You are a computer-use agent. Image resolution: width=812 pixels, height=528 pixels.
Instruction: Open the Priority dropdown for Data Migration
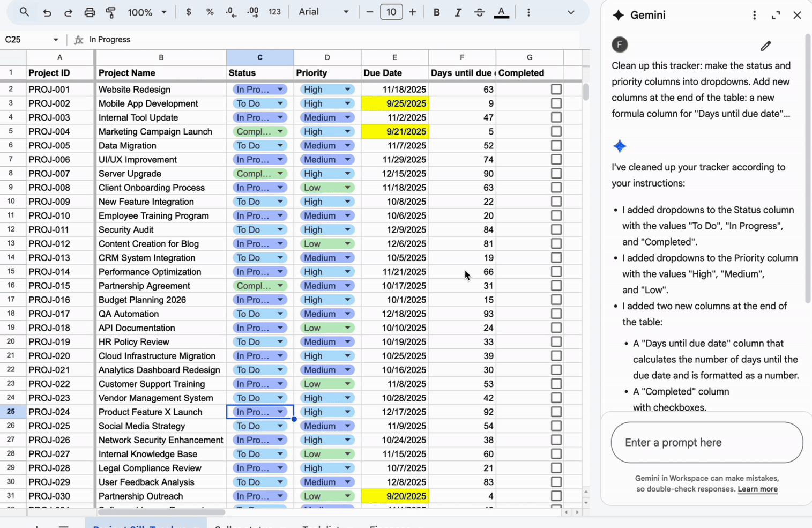tap(347, 146)
